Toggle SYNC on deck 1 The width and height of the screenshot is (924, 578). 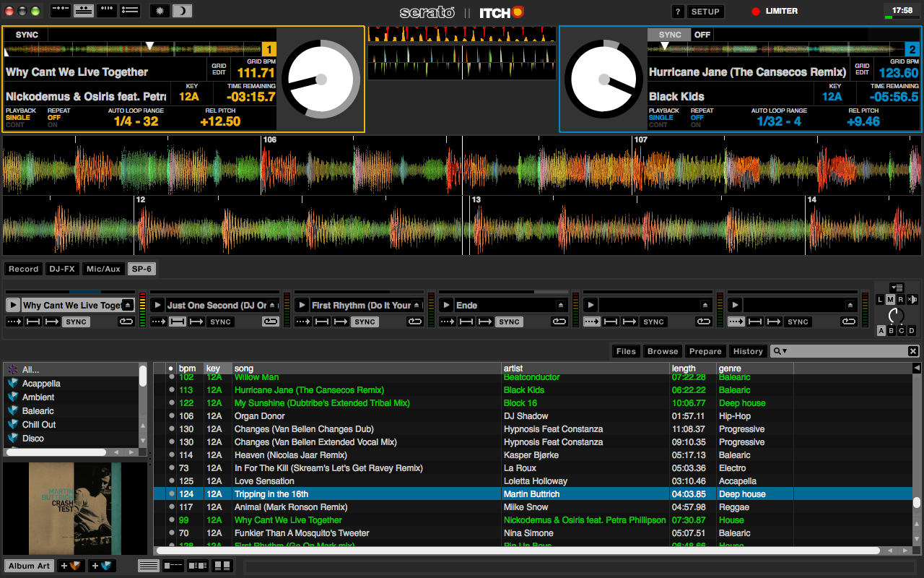point(27,35)
